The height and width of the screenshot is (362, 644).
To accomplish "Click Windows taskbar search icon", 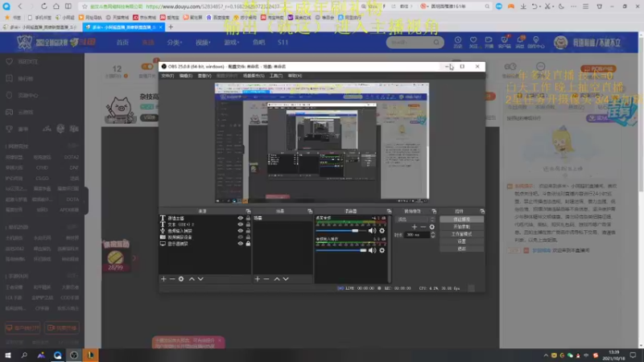I will 24,355.
